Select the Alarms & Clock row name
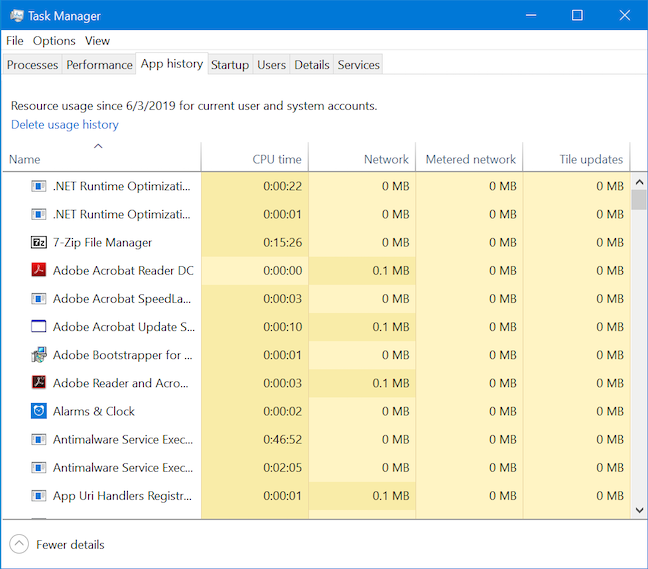Image resolution: width=648 pixels, height=569 pixels. coord(94,411)
